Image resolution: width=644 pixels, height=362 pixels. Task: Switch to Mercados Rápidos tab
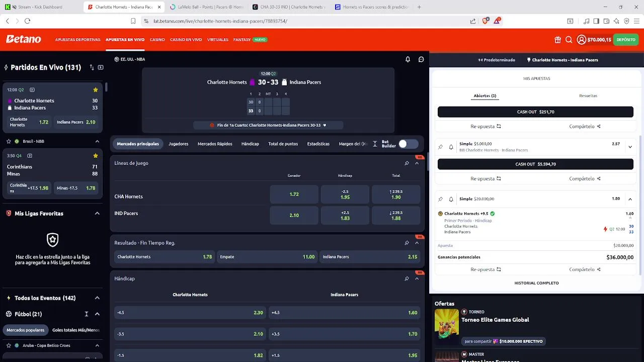215,144
